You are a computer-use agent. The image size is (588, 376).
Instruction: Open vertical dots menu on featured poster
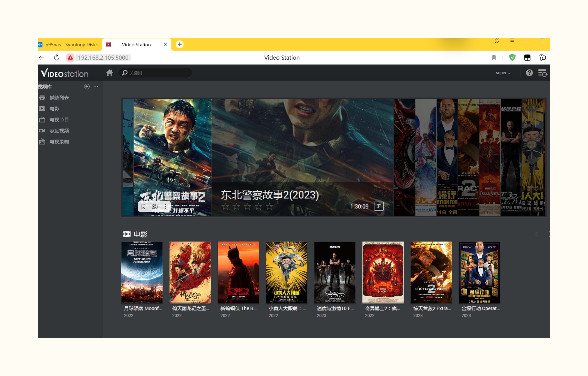pos(165,207)
